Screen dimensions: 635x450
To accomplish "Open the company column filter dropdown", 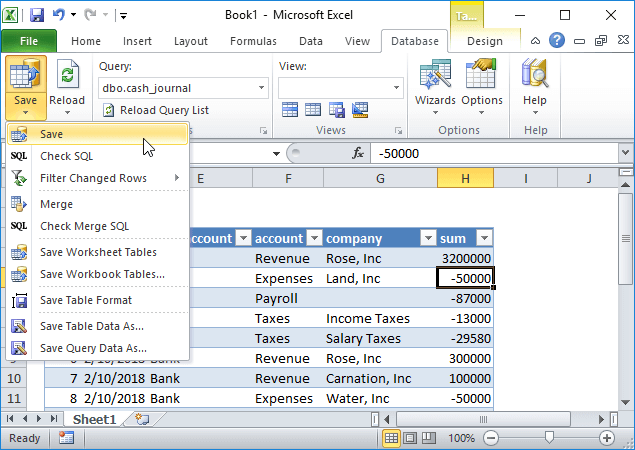I will point(428,238).
